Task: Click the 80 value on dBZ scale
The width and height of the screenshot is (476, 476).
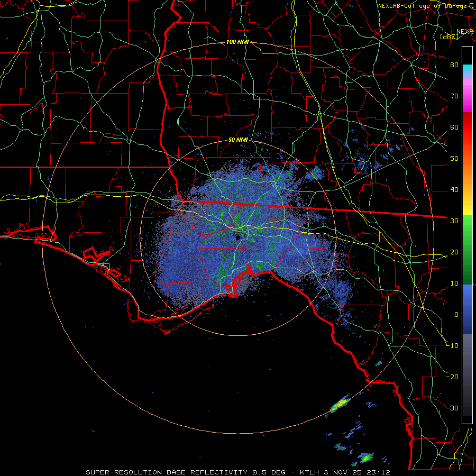Action: pos(454,65)
